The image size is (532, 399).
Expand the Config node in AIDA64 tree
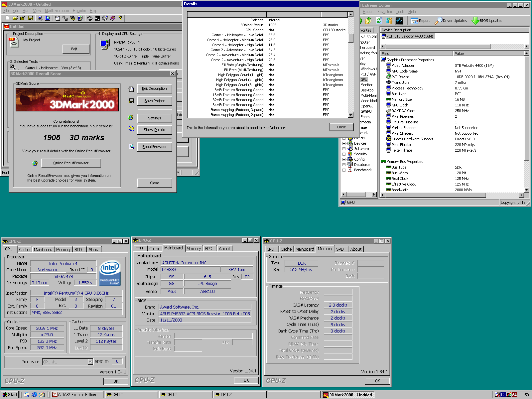pyautogui.click(x=344, y=160)
